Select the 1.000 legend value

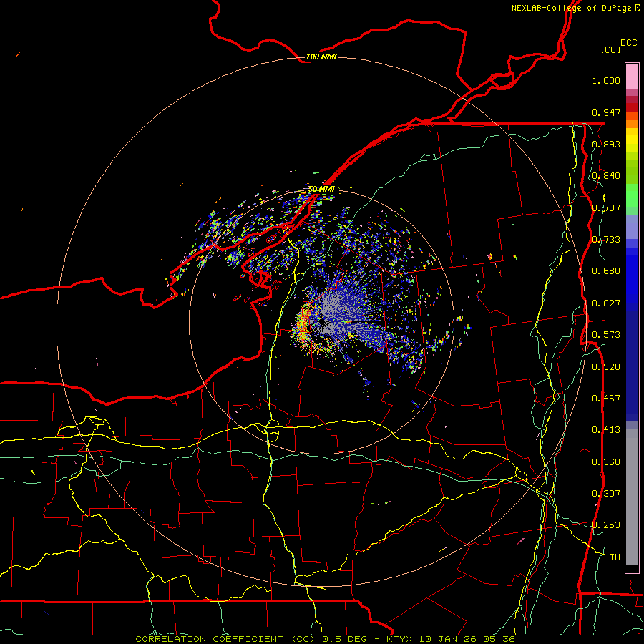tap(606, 80)
